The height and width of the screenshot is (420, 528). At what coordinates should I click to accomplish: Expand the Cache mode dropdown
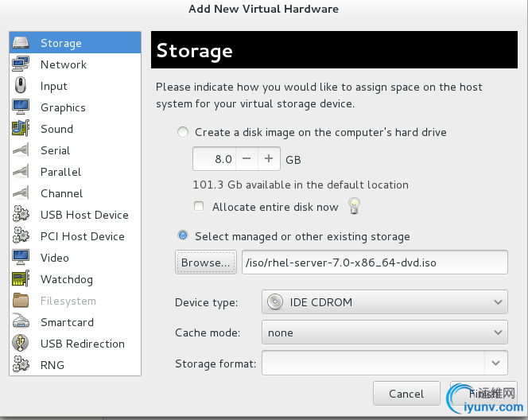tap(384, 332)
